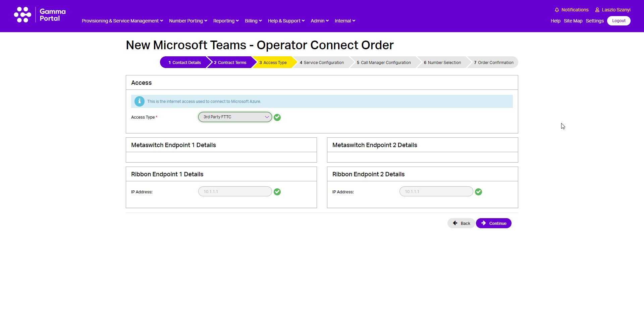Go to step 1 Contact Details
The image size is (644, 314).
click(x=184, y=63)
